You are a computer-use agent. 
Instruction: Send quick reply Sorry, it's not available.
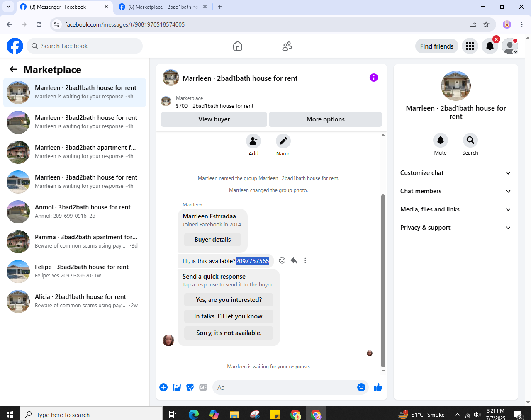[x=229, y=333]
